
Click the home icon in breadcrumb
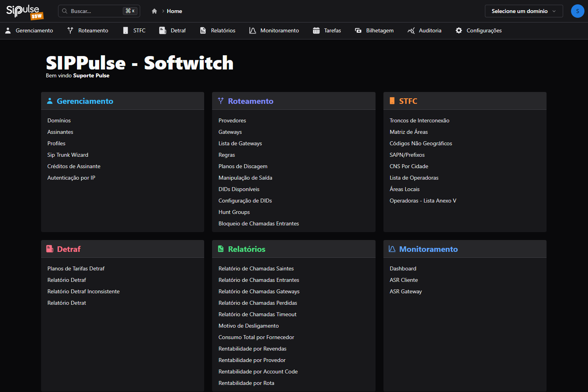154,11
